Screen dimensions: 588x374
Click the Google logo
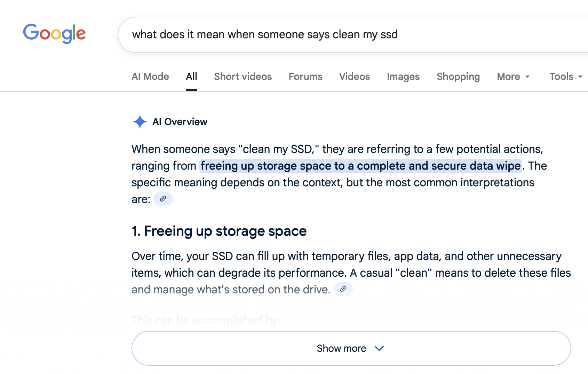[54, 33]
